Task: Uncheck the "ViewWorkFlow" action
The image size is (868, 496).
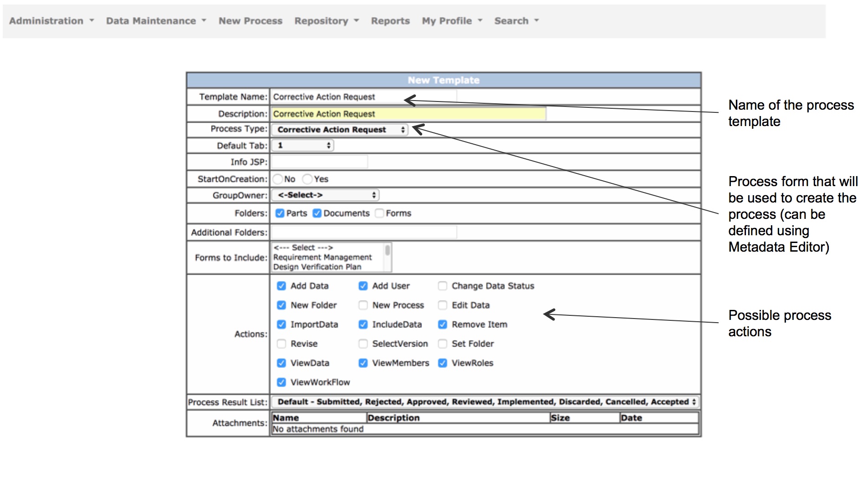Action: pyautogui.click(x=281, y=382)
